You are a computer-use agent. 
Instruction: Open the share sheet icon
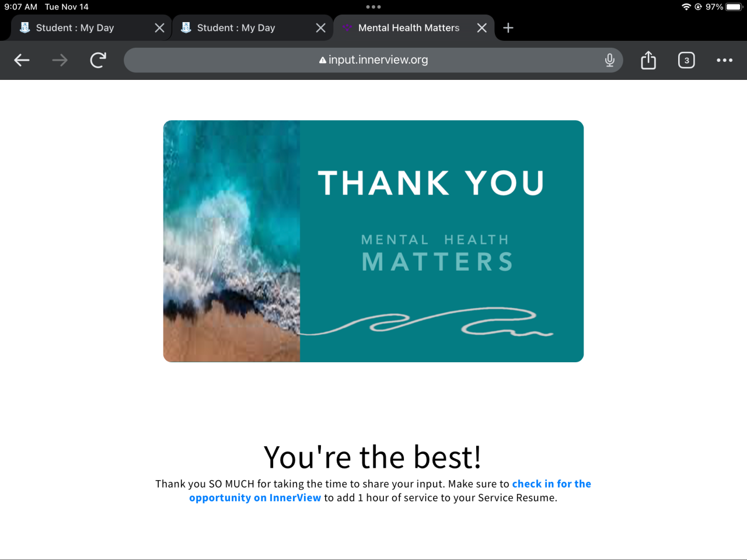coord(648,60)
